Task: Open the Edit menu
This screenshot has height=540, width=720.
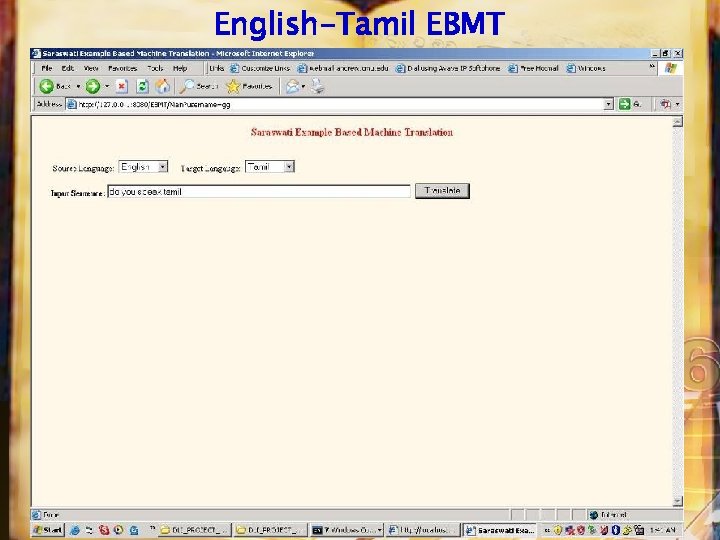Action: click(68, 68)
